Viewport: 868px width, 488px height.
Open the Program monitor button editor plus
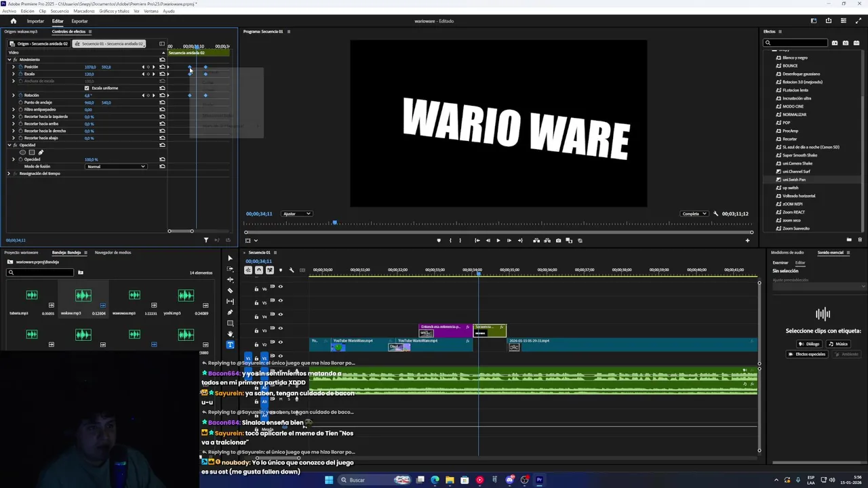point(748,241)
